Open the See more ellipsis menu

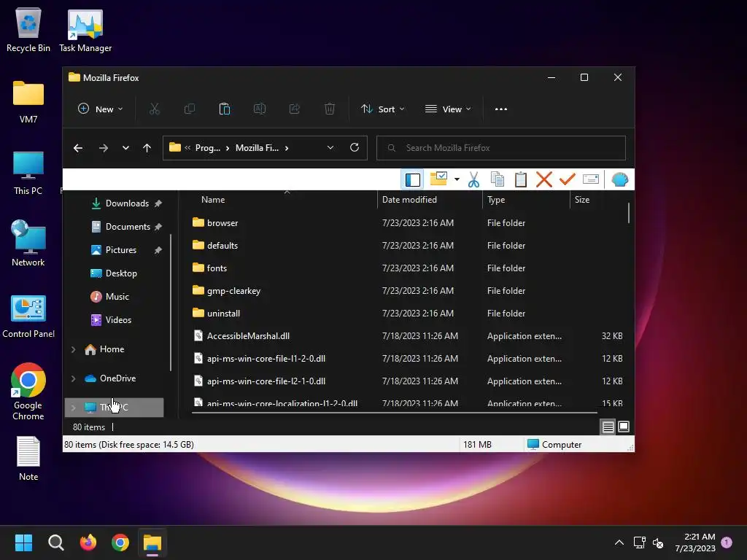coord(500,109)
